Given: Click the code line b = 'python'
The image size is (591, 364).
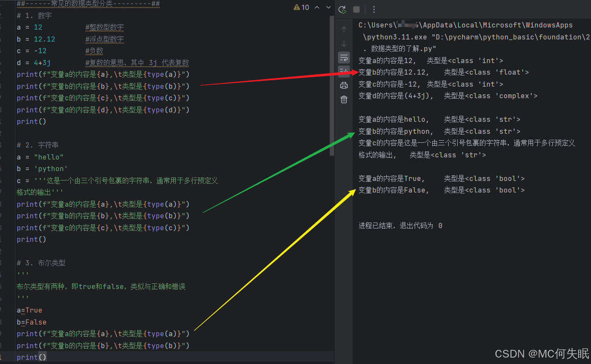Looking at the screenshot, I should tap(42, 169).
